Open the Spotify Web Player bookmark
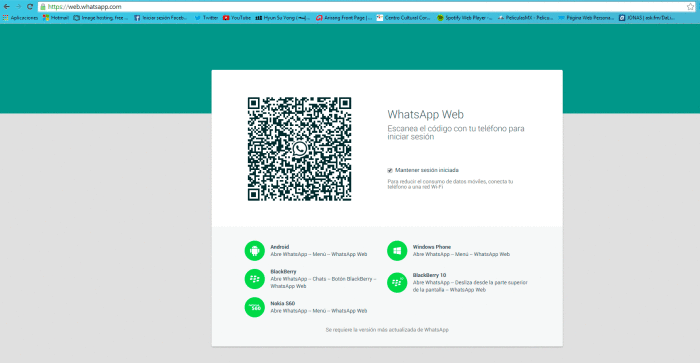 pyautogui.click(x=464, y=18)
